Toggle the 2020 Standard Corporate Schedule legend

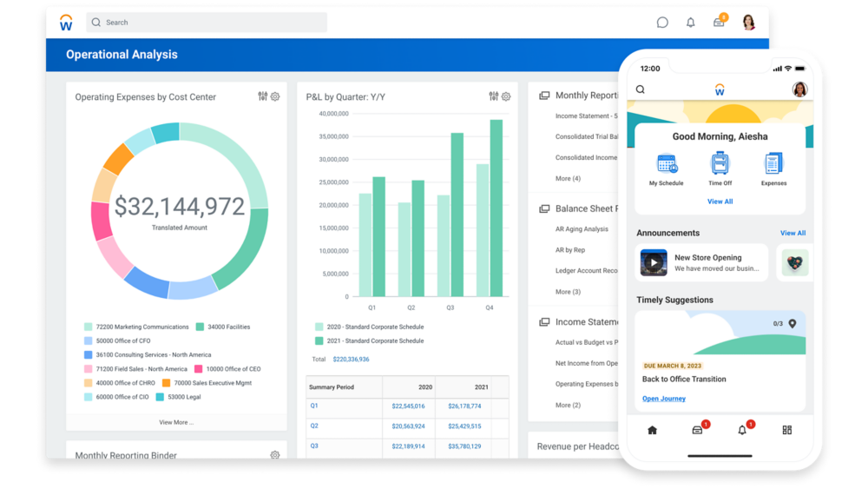click(x=369, y=327)
